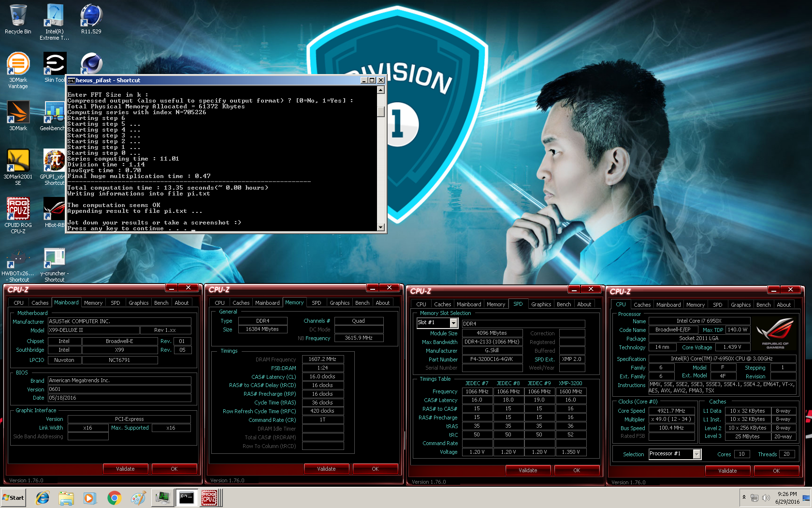Click Validate in the Mainboard CPU-Z window
The height and width of the screenshot is (508, 812).
125,469
